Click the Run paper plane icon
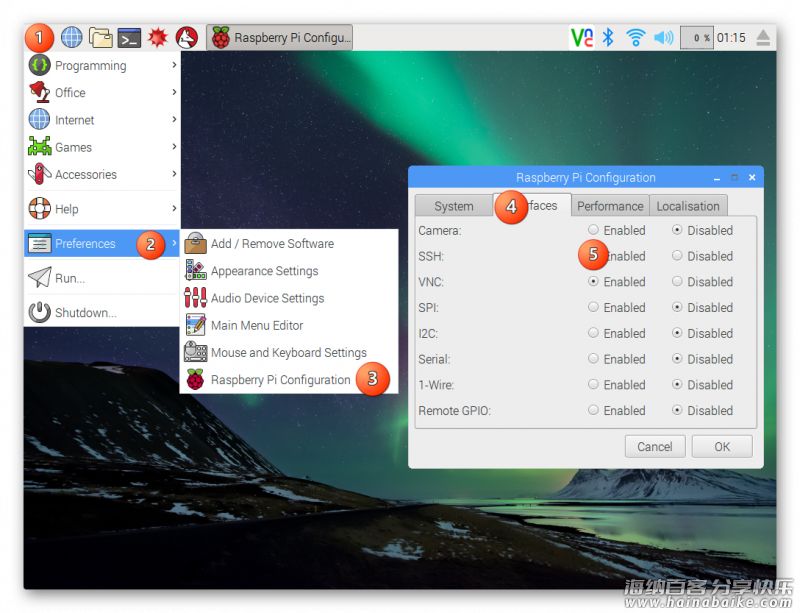Viewport: 800px width, 613px height. coord(39,278)
